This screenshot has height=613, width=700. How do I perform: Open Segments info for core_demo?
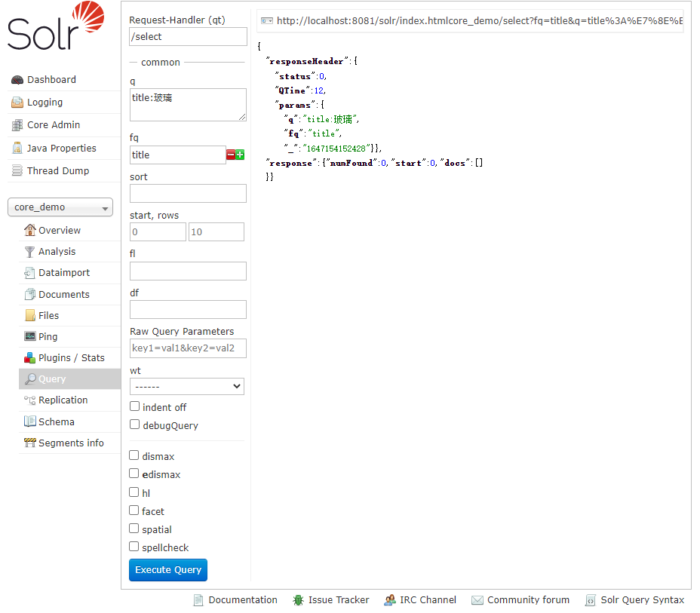click(71, 443)
